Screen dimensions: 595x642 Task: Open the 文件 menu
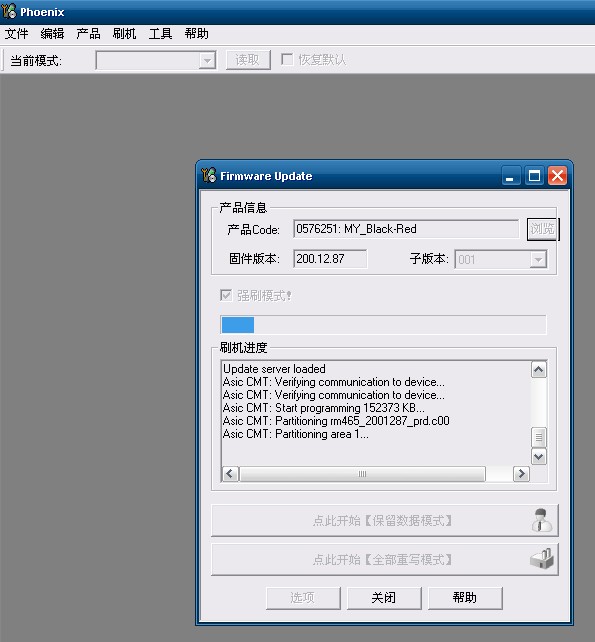[x=16, y=34]
